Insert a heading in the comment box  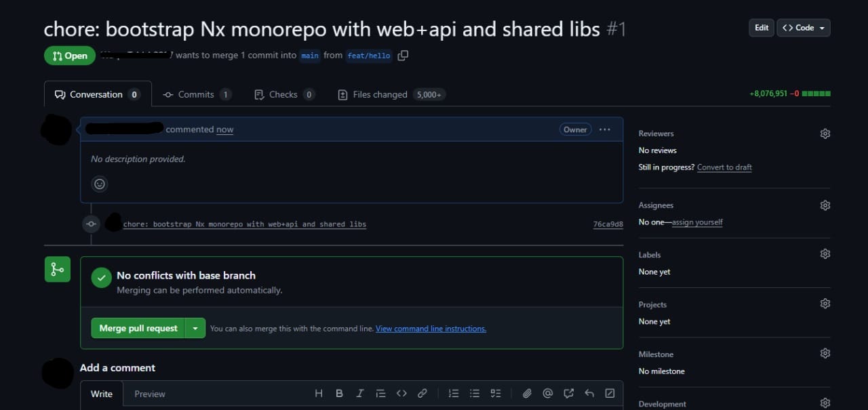pos(319,393)
